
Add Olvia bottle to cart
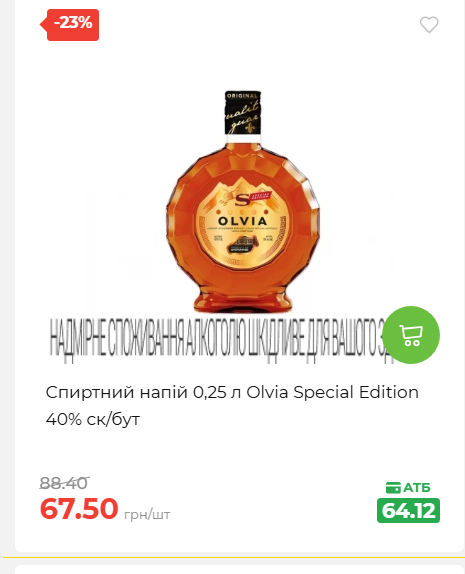click(x=411, y=335)
